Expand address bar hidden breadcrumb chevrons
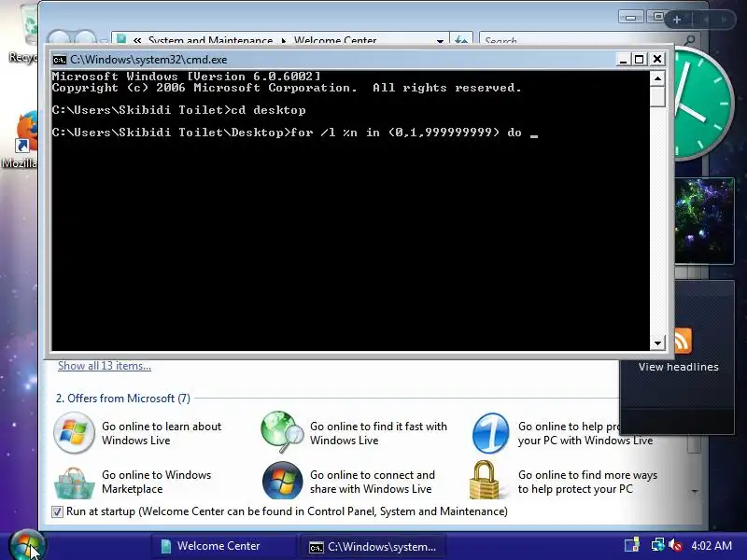The image size is (747, 560). (x=137, y=40)
